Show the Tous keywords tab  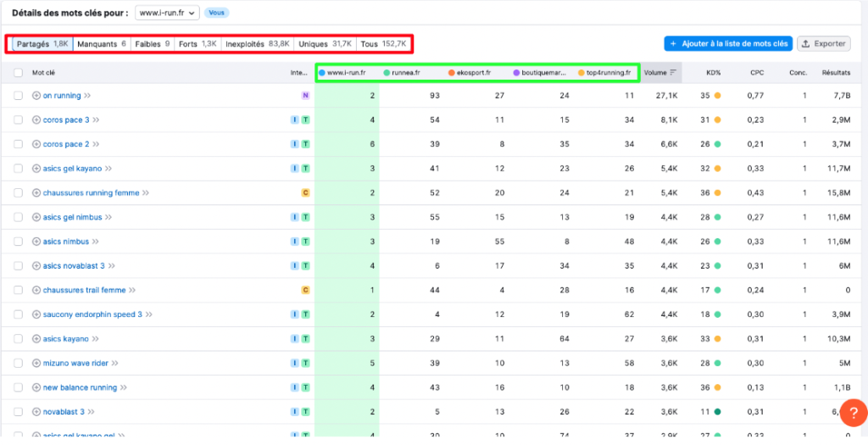(x=383, y=44)
